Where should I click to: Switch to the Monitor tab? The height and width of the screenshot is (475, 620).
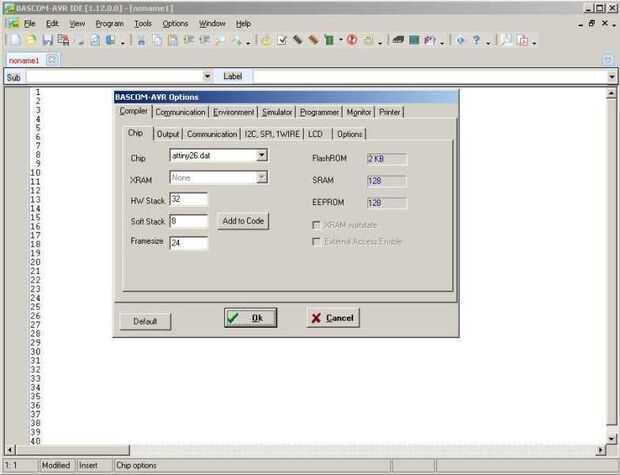point(359,112)
